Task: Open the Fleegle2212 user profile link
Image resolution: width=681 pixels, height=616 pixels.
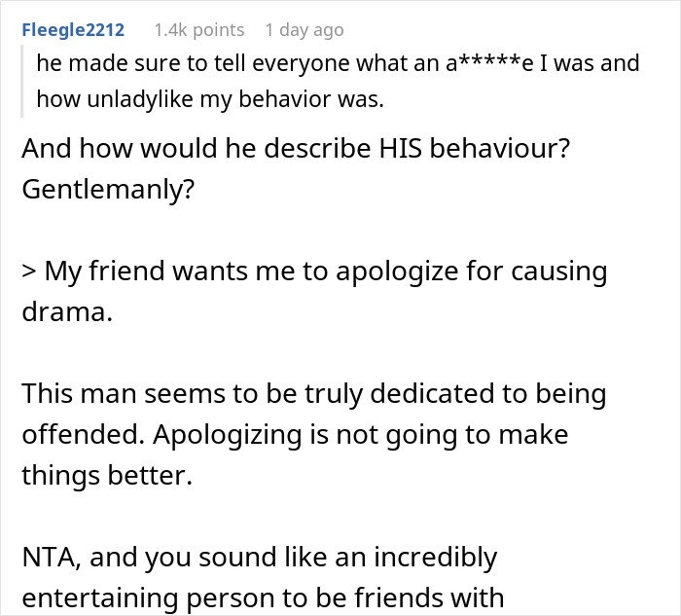Action: click(71, 30)
